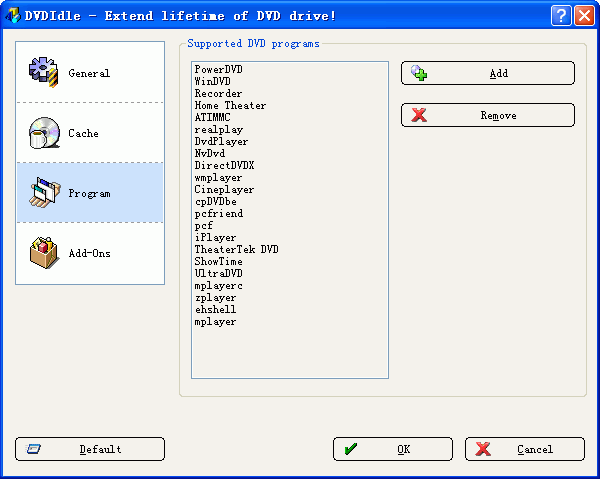Select cpDVDbe in the program list
Screen dimensions: 600x479
(215, 201)
